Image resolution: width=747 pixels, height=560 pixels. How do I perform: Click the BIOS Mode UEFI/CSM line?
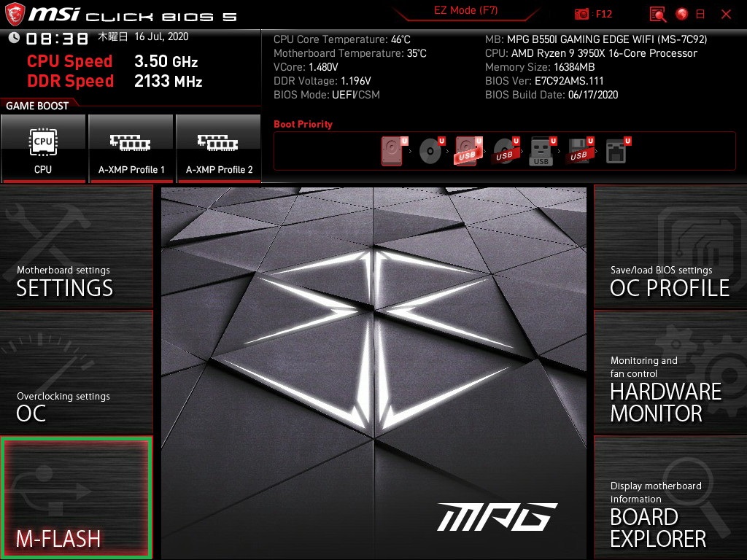327,95
